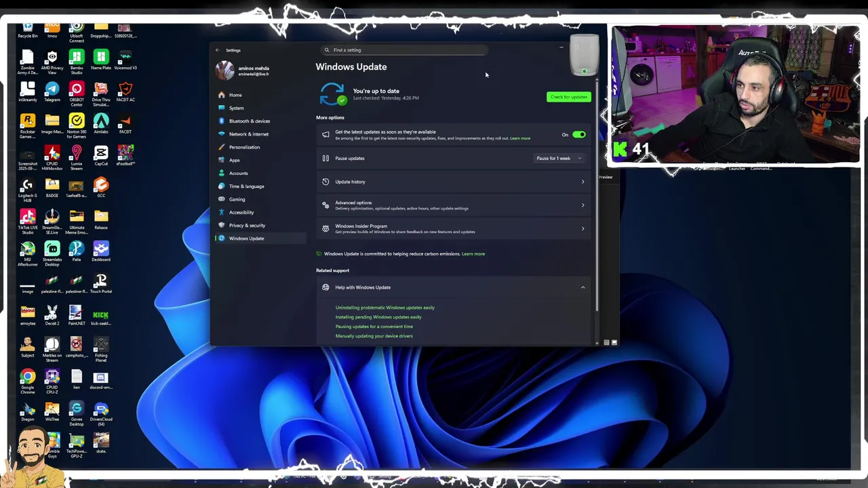The image size is (868, 488).
Task: Open the Update history row
Action: [x=454, y=182]
